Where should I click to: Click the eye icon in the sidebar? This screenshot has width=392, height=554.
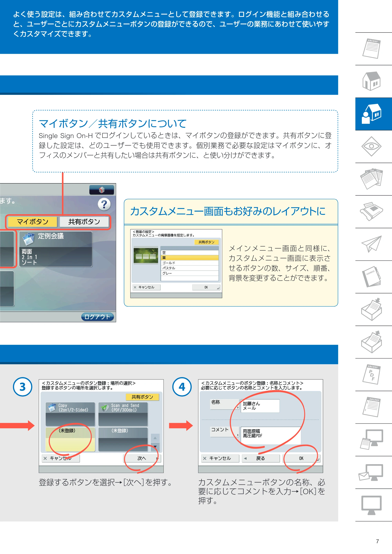click(x=371, y=146)
